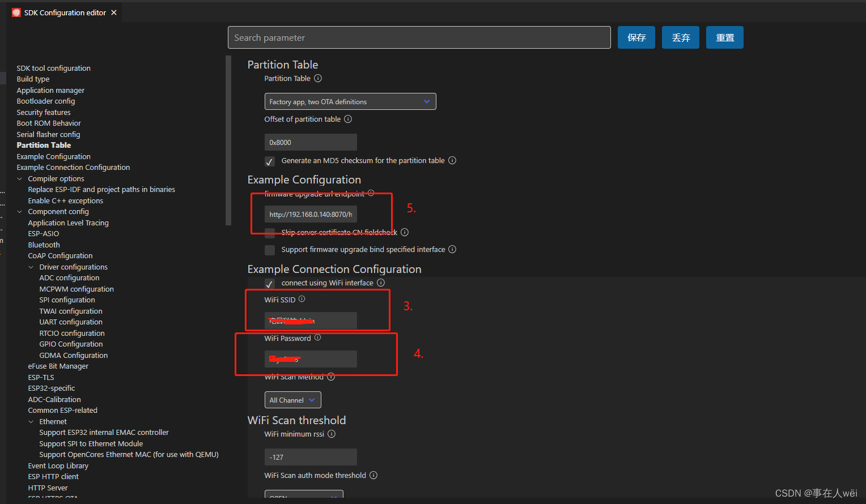Select the SDK Configuration editor tab
Viewport: 866px width, 504px height.
coord(65,12)
